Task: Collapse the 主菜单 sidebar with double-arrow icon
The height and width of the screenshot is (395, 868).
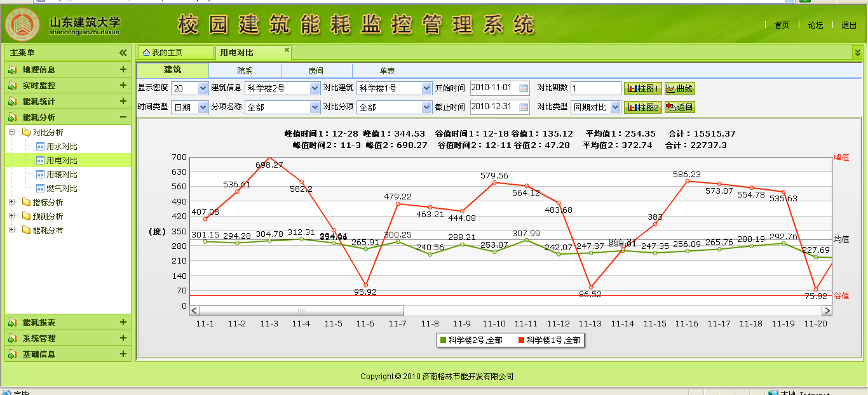Action: 123,53
